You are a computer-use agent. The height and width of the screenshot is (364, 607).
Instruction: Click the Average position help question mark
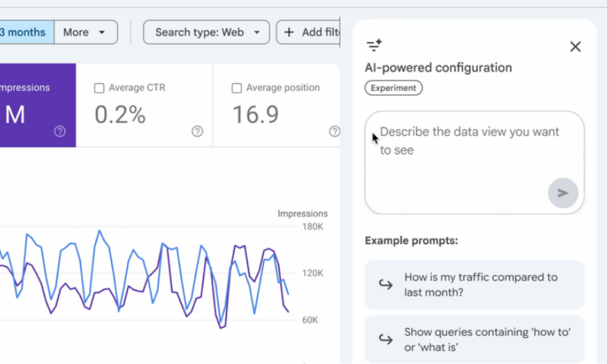334,132
